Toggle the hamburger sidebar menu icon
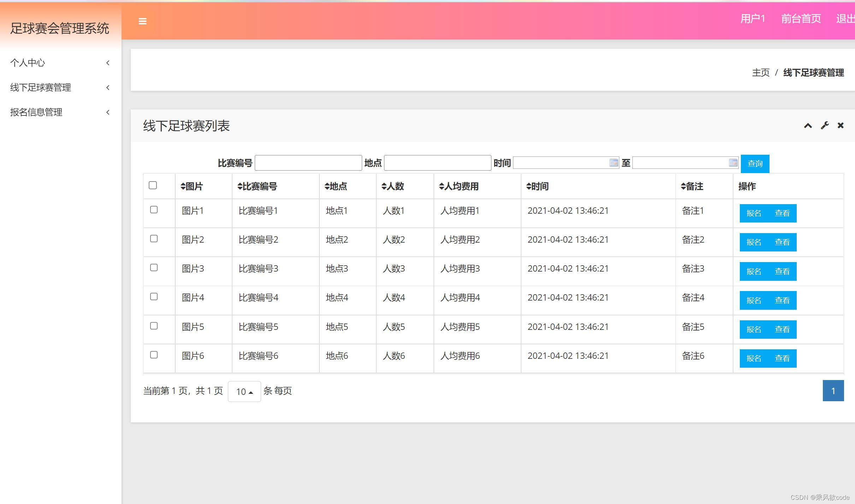The image size is (855, 504). click(142, 21)
